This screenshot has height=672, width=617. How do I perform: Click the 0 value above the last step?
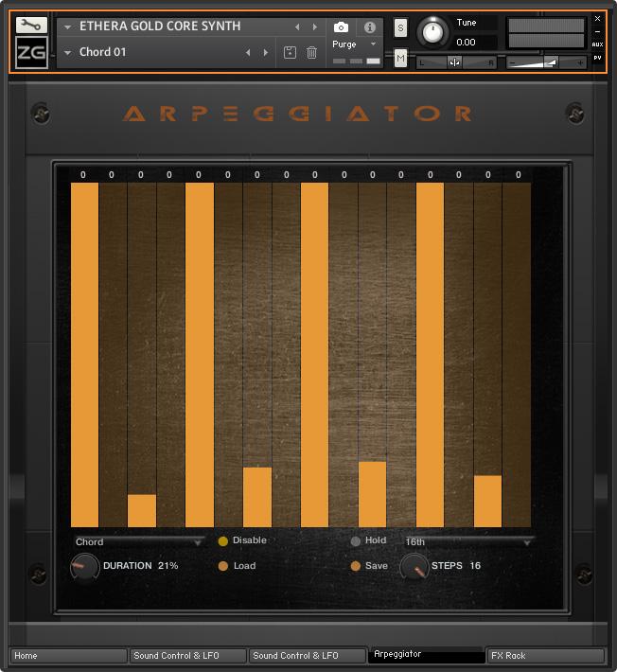(x=519, y=175)
